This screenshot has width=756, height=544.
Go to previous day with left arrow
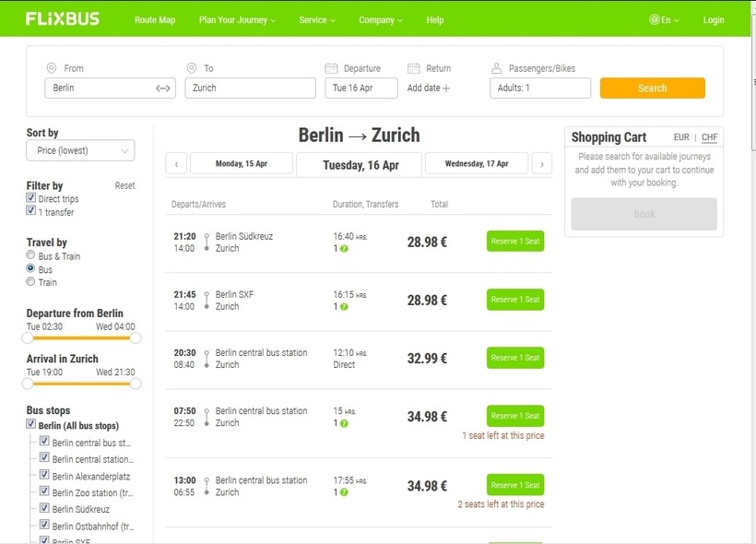pyautogui.click(x=176, y=164)
